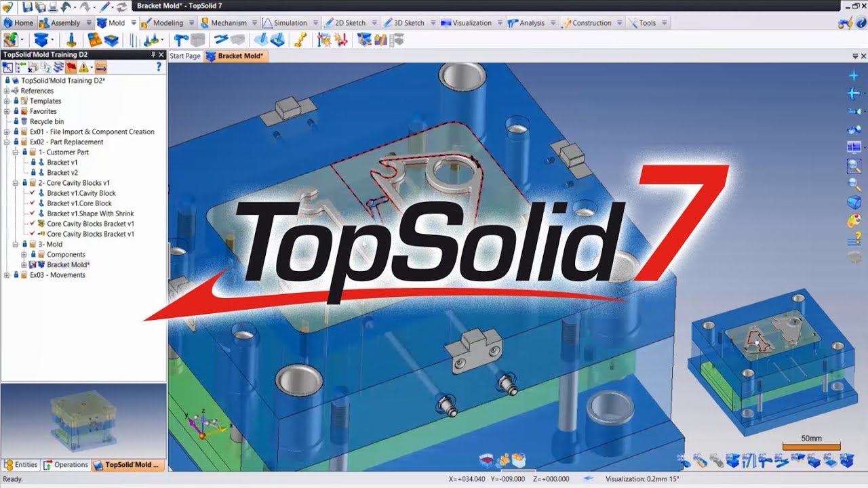The width and height of the screenshot is (868, 488).
Task: Expand Ex01 - File Import & Component Creation
Action: (7, 131)
